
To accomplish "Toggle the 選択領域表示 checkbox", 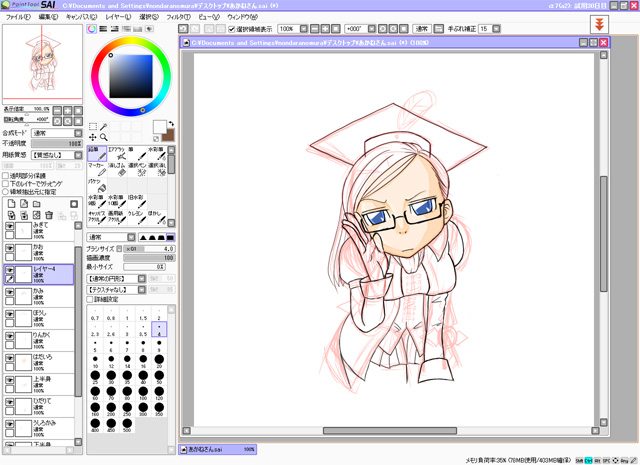I will click(232, 29).
